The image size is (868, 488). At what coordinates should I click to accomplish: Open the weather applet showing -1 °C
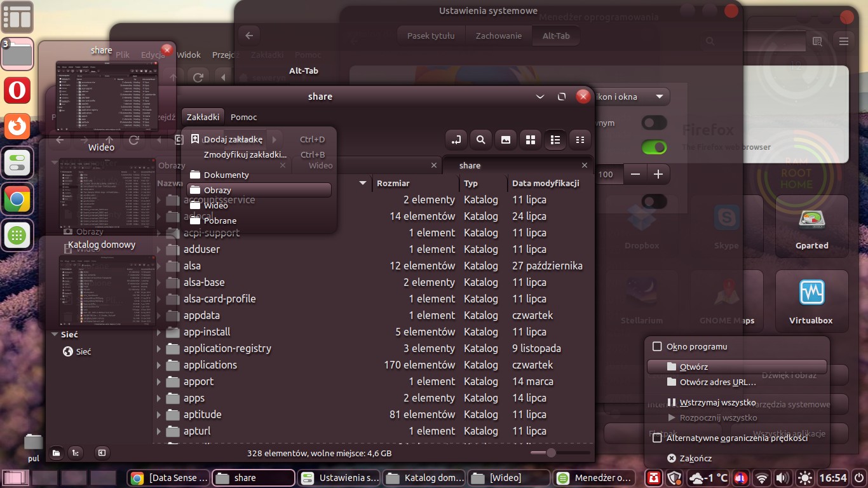coord(709,478)
